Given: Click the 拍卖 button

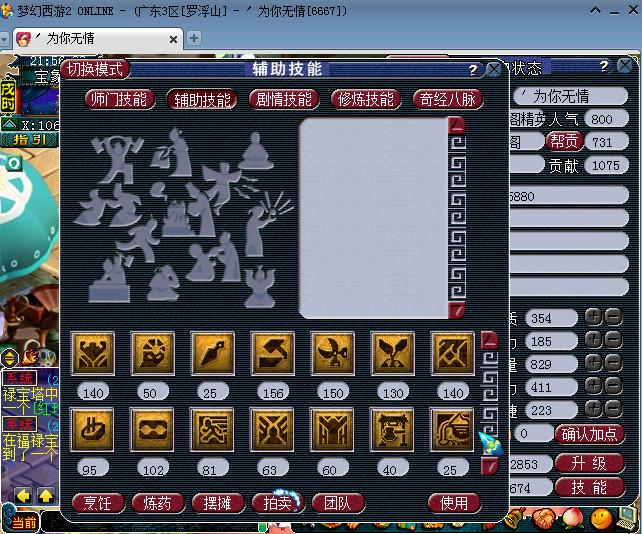Looking at the screenshot, I should click(x=278, y=503).
